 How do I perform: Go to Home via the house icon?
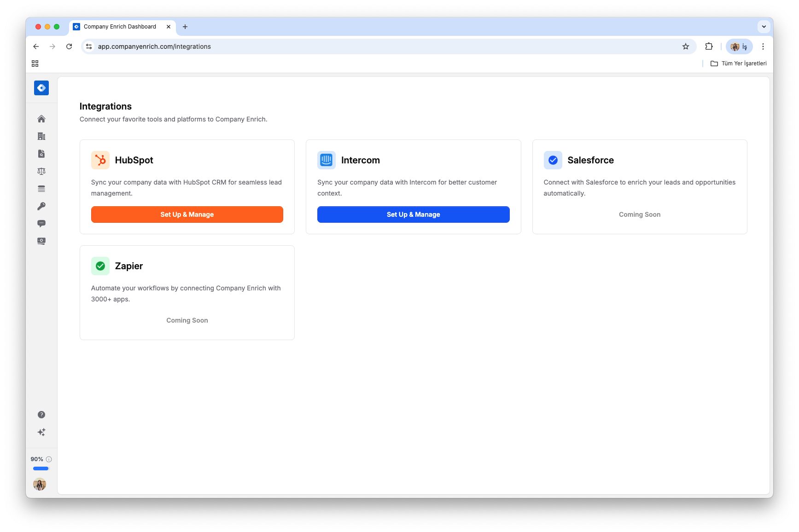[41, 119]
